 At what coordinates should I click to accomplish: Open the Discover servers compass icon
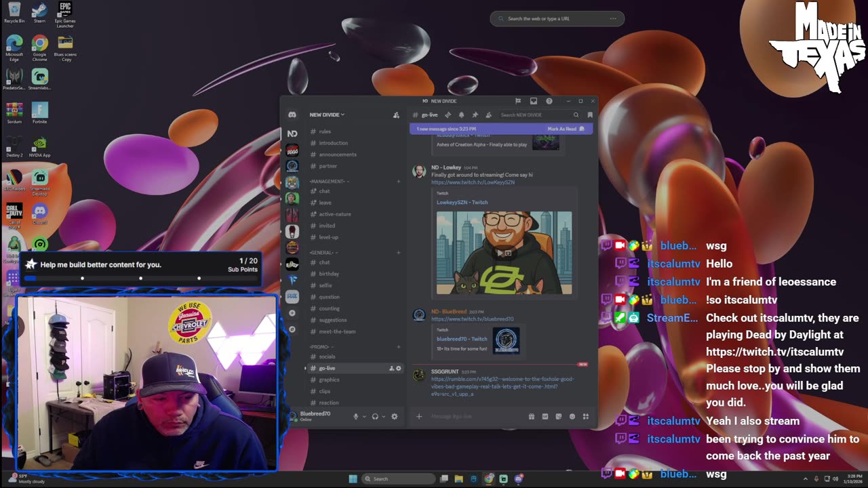coord(292,329)
